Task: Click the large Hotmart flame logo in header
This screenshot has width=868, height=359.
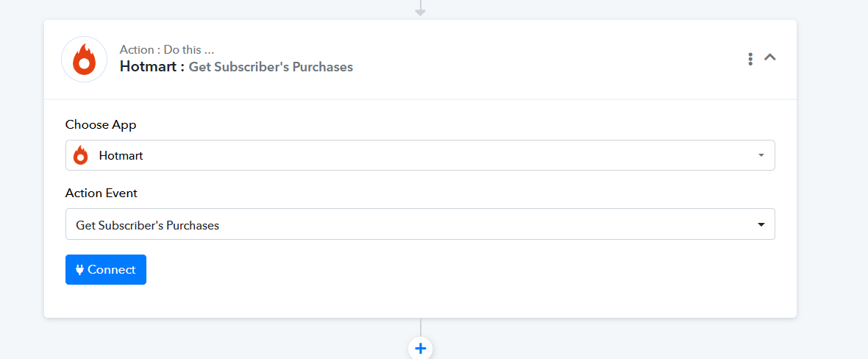Action: [84, 60]
